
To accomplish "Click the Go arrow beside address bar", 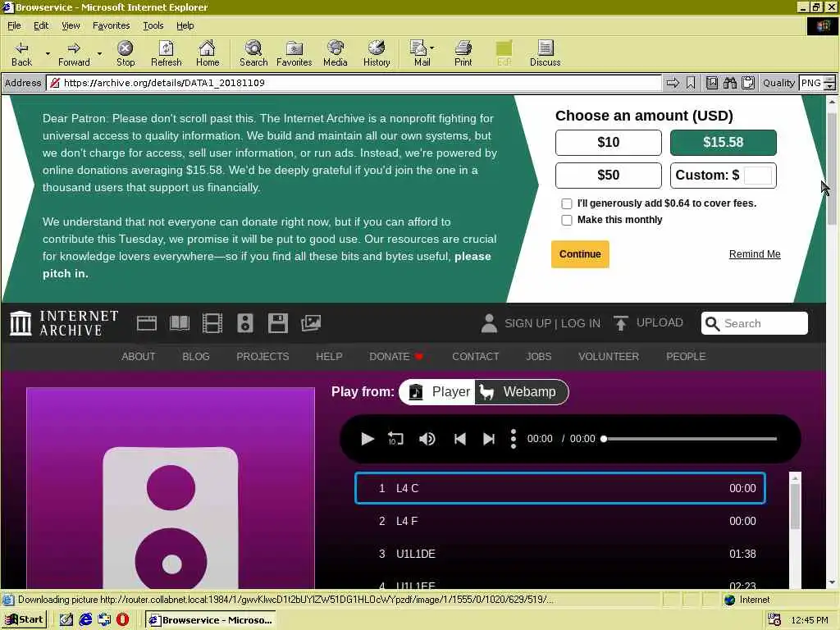I will [673, 83].
